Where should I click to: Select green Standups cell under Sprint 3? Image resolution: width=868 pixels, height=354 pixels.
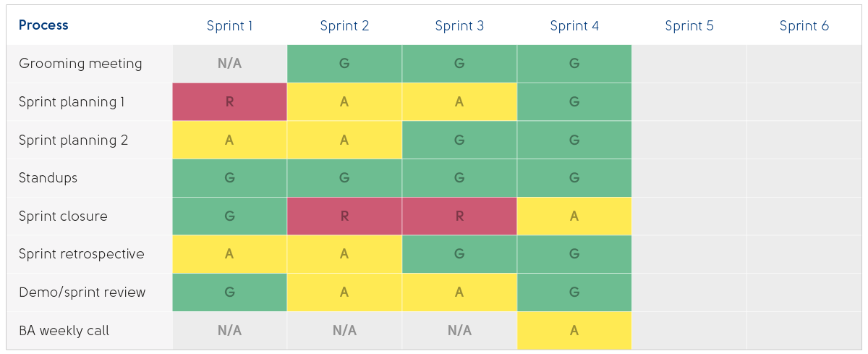(459, 178)
